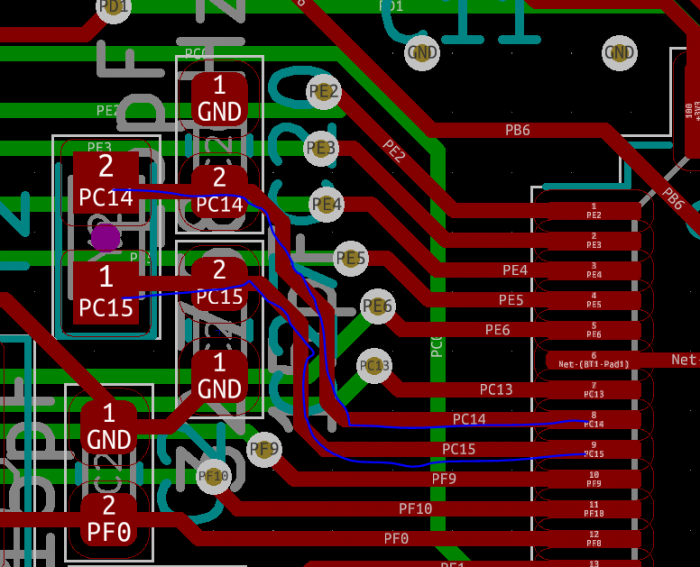This screenshot has height=567, width=700.
Task: Click the diagonal PE2 label on red track
Action: click(x=394, y=151)
